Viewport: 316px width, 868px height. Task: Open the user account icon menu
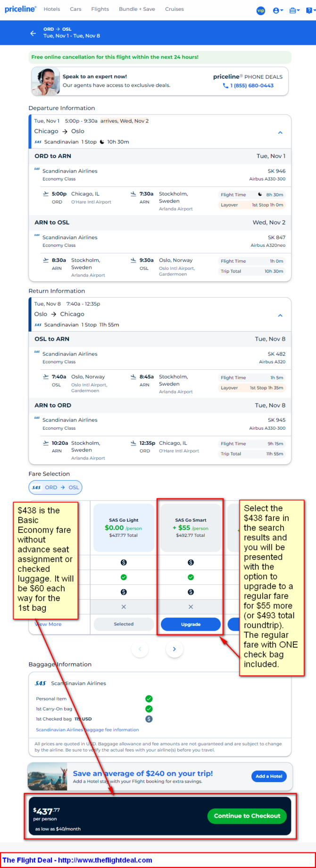[278, 10]
